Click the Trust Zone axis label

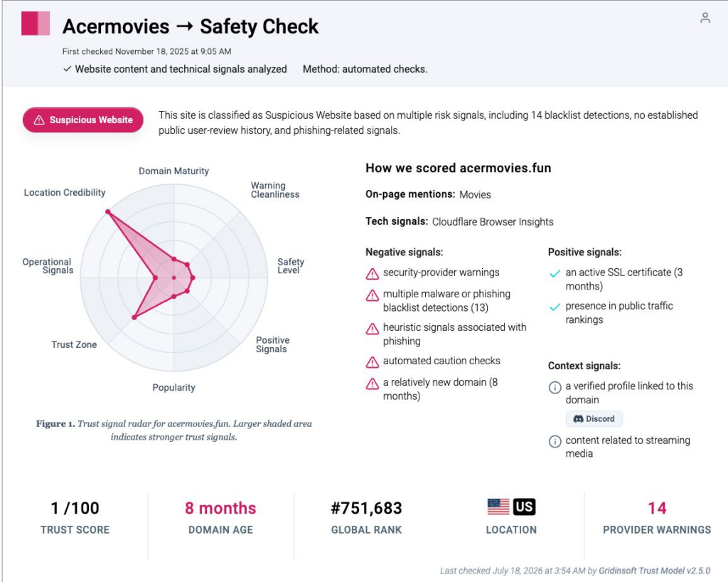pos(74,344)
